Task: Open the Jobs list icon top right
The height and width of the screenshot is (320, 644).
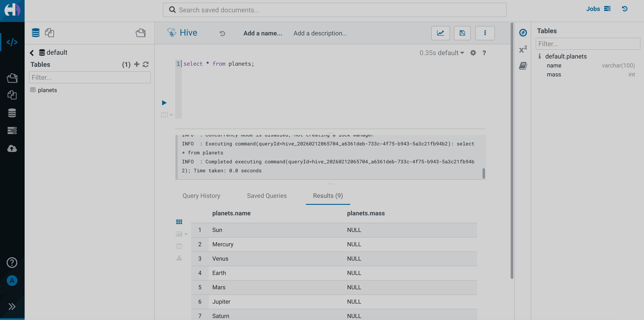Action: click(x=607, y=9)
